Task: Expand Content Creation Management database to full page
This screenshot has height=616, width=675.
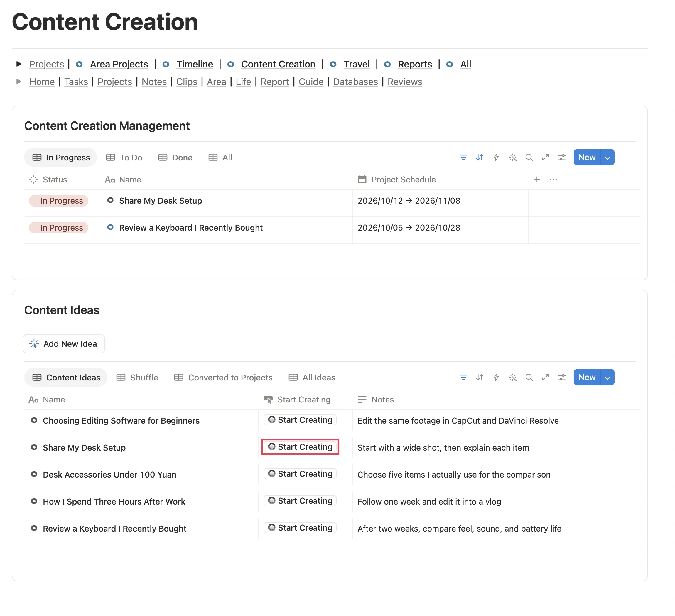Action: (x=545, y=157)
